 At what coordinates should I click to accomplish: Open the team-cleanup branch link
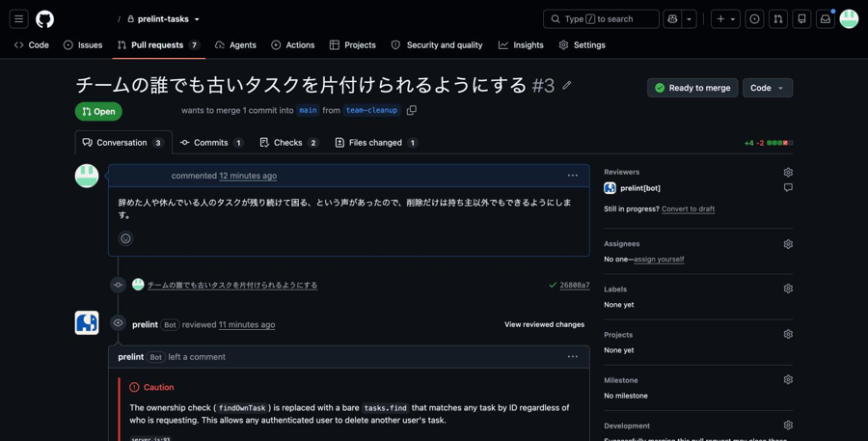(x=371, y=110)
